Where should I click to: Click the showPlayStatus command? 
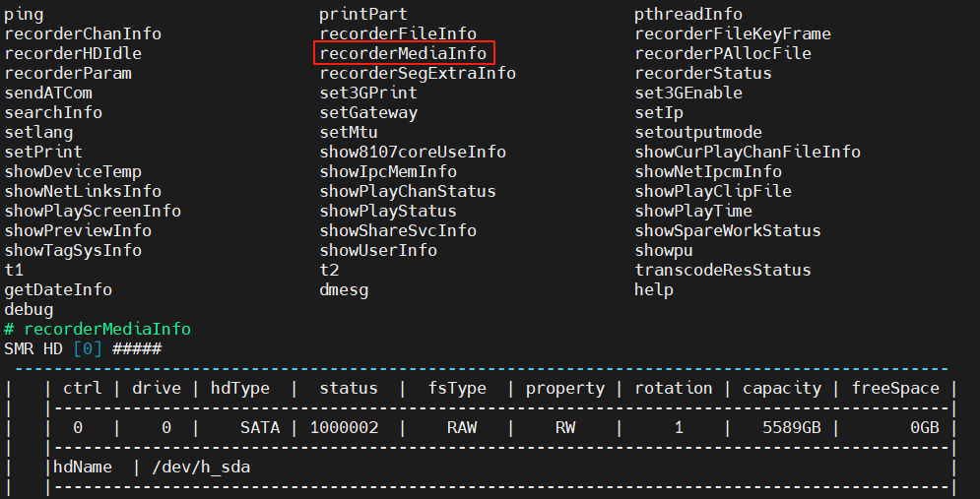tap(388, 211)
